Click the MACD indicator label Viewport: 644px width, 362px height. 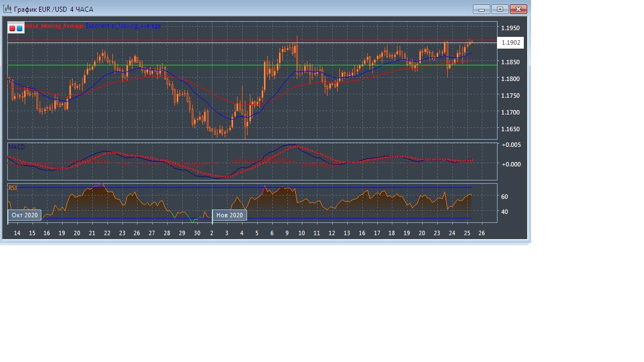tap(16, 147)
